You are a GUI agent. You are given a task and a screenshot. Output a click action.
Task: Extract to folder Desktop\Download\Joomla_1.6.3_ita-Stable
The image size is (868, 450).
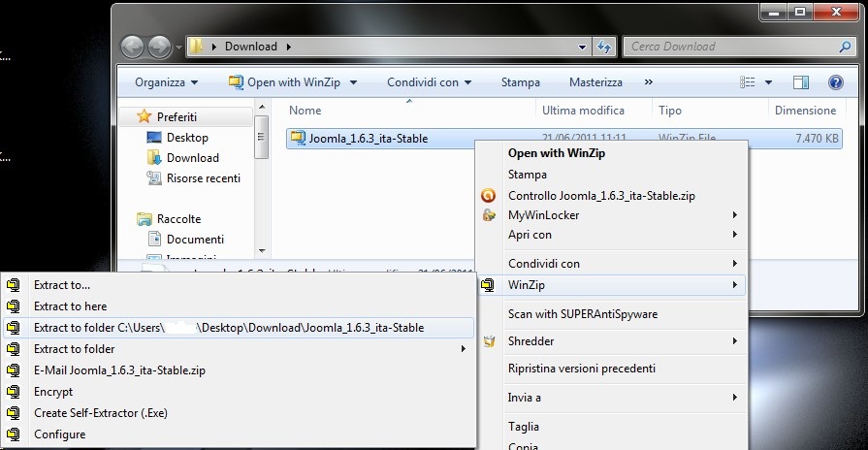coord(240,328)
